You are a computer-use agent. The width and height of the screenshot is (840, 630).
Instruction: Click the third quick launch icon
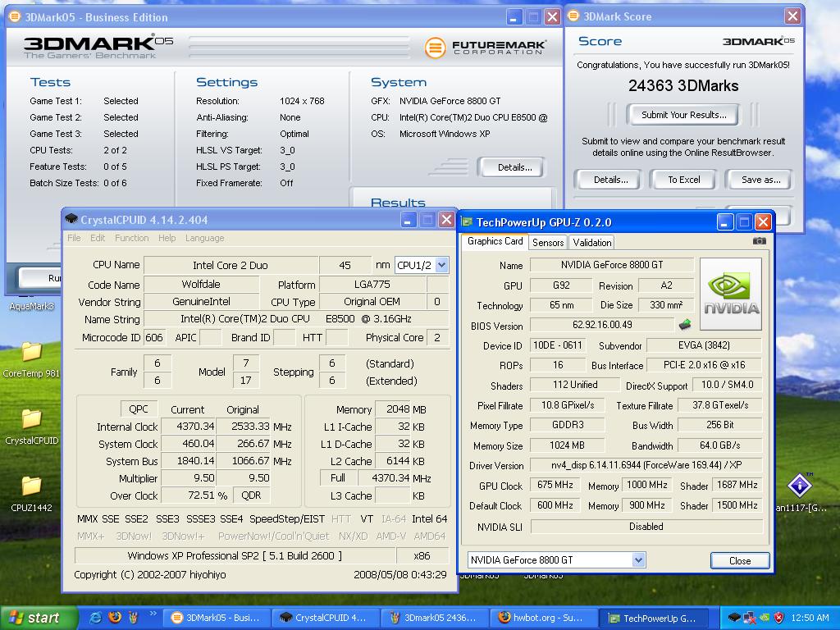(133, 618)
